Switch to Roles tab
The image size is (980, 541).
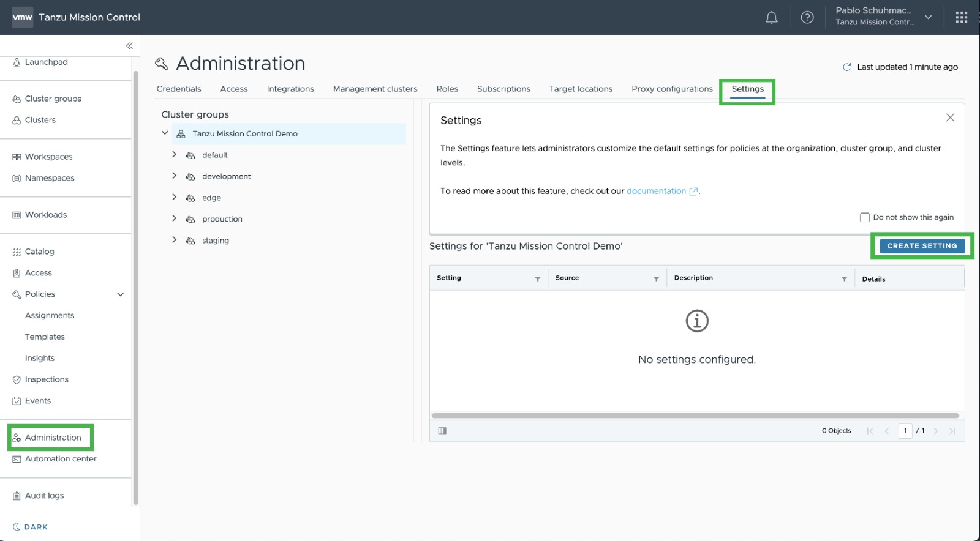(447, 89)
